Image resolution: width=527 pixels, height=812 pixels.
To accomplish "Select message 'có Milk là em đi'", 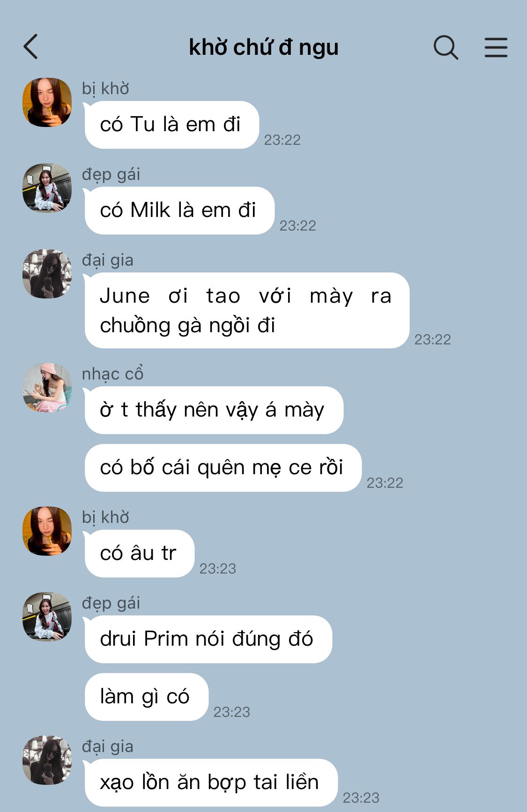I will (x=179, y=210).
